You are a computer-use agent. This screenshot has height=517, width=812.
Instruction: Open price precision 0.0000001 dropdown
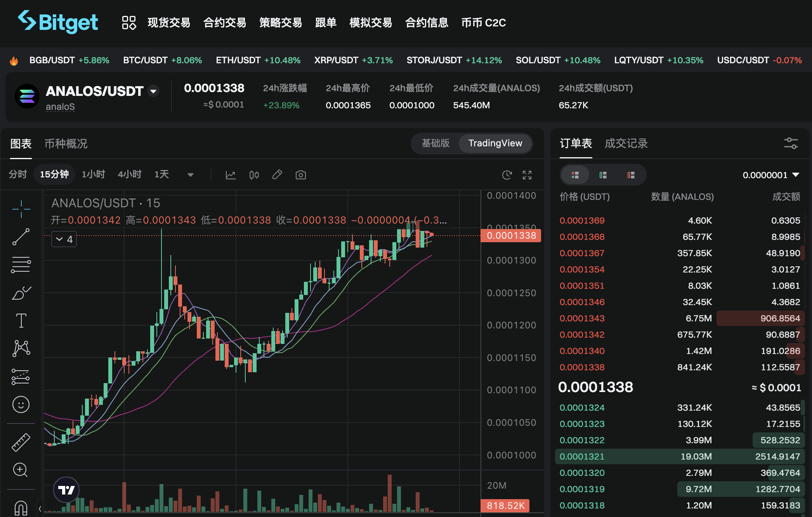771,175
